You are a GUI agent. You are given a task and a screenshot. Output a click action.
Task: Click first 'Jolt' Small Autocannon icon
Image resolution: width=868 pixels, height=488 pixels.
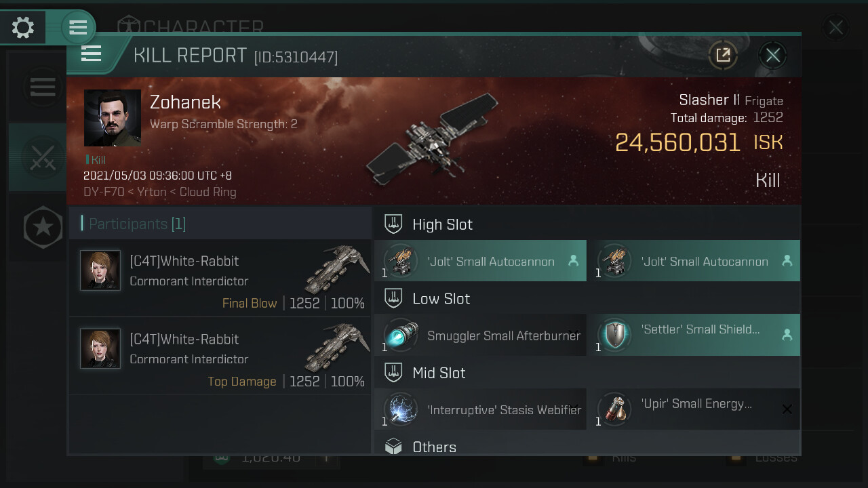click(x=401, y=262)
